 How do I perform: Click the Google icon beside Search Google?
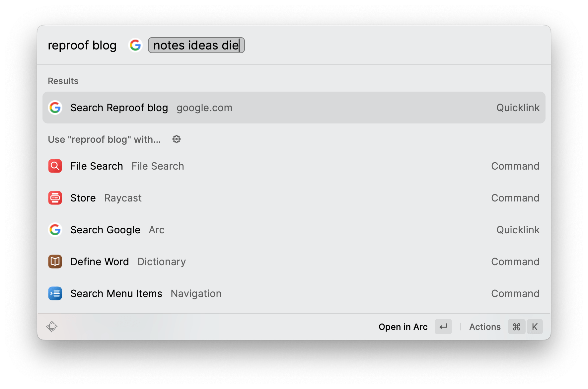coord(55,230)
